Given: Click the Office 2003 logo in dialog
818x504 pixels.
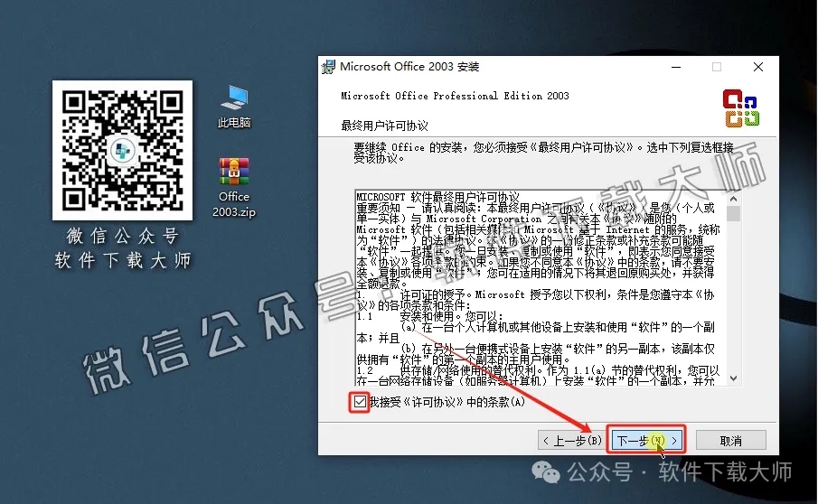Looking at the screenshot, I should pos(740,107).
